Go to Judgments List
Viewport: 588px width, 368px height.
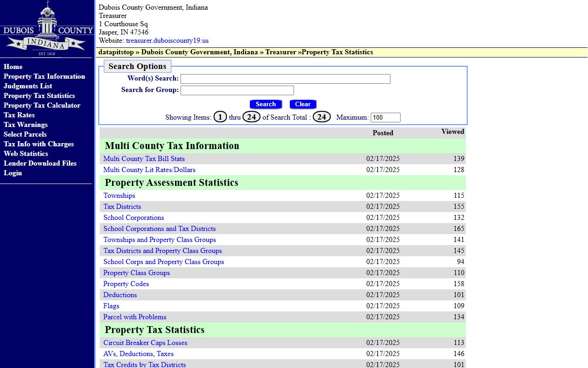(x=28, y=86)
